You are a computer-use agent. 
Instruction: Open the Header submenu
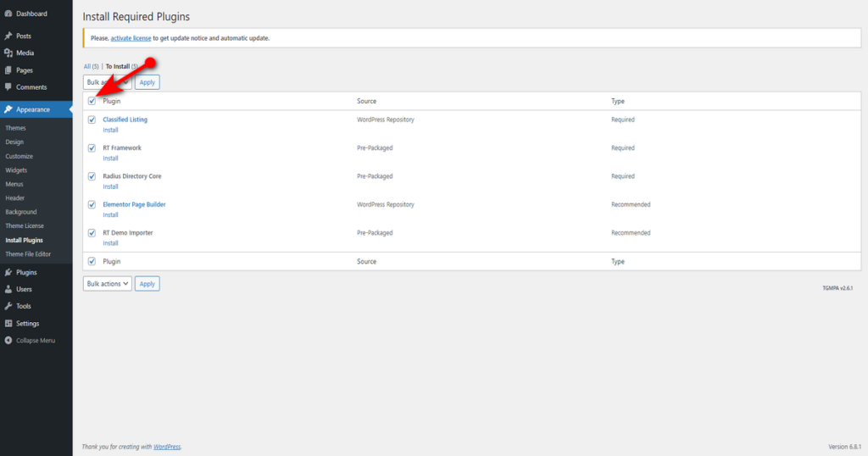click(15, 197)
